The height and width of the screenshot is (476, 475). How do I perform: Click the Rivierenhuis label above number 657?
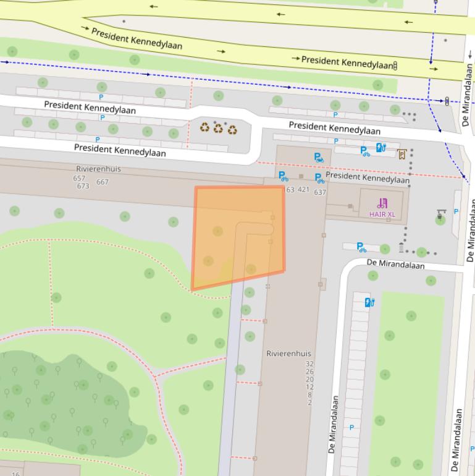tap(98, 169)
